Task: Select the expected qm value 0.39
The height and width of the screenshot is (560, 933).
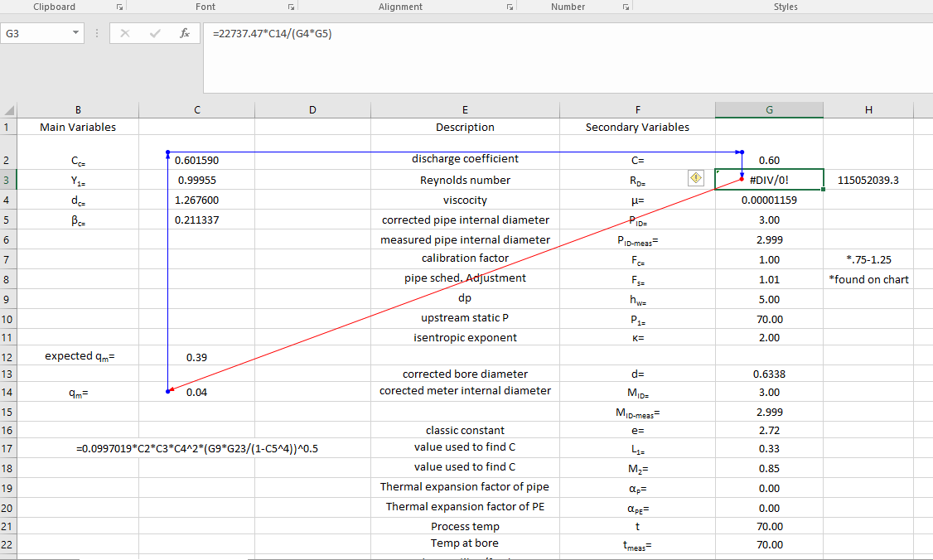Action: click(197, 357)
